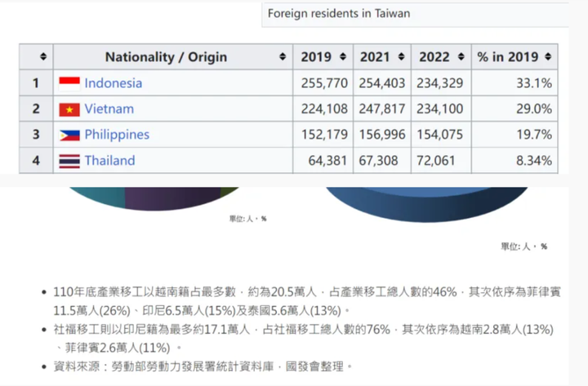Select the 33.1% cell
588x386 pixels.
pos(514,82)
